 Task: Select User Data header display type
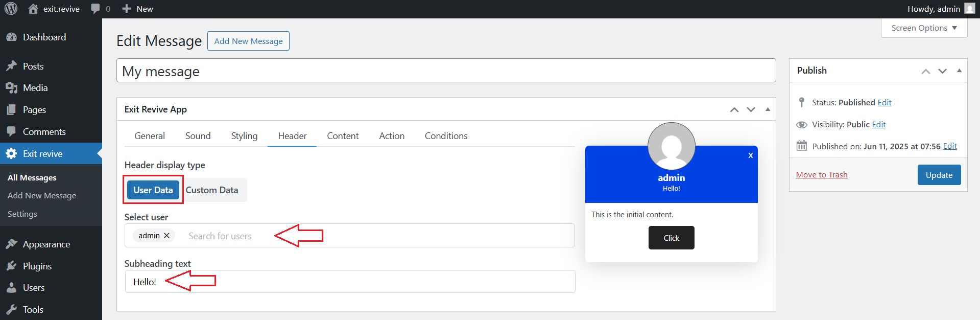[x=153, y=190]
